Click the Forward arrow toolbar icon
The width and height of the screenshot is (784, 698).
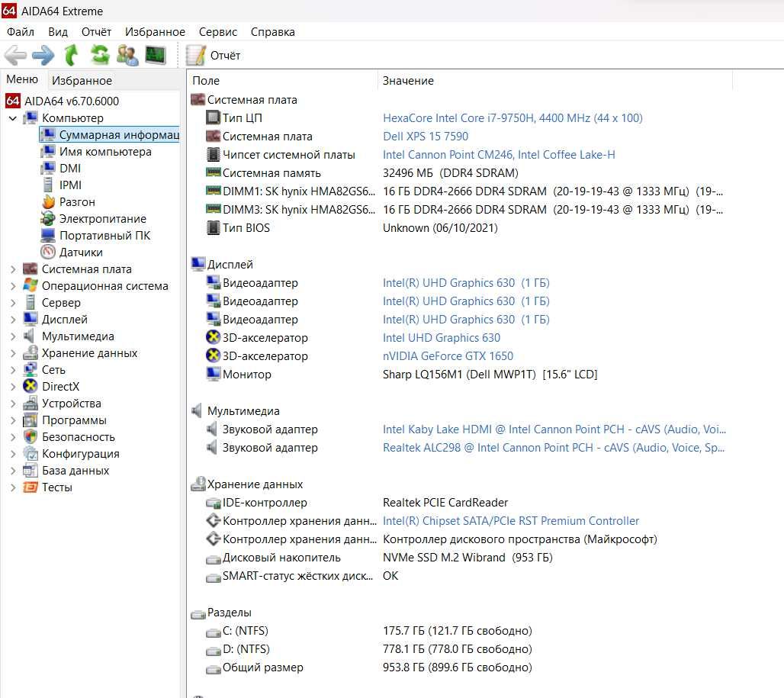coord(43,55)
